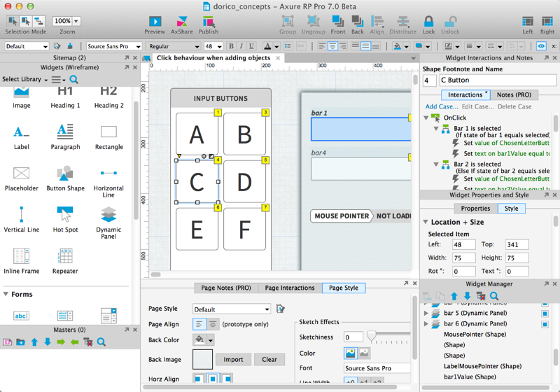
Task: Toggle bold text formatting
Action: click(231, 46)
